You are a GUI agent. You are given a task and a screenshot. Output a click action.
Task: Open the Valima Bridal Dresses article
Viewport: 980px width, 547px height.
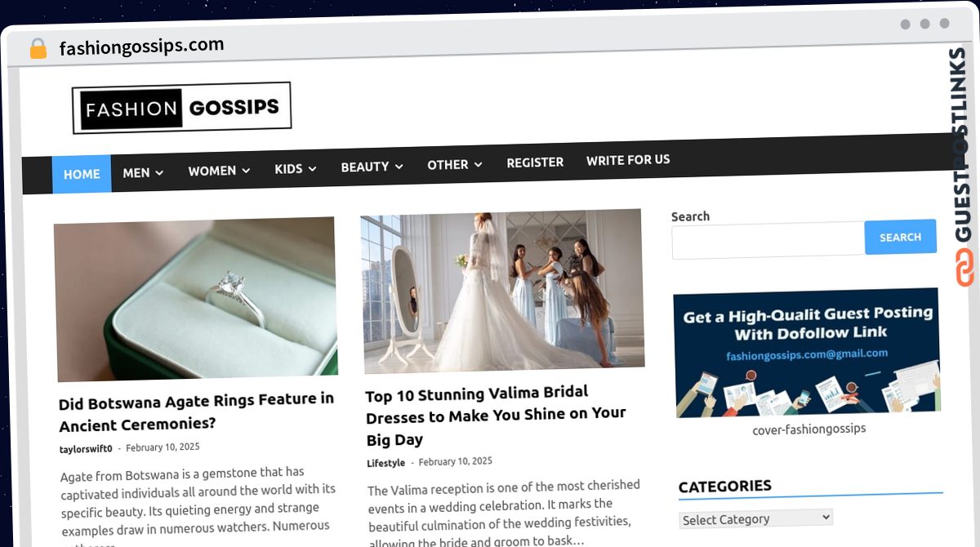[494, 413]
